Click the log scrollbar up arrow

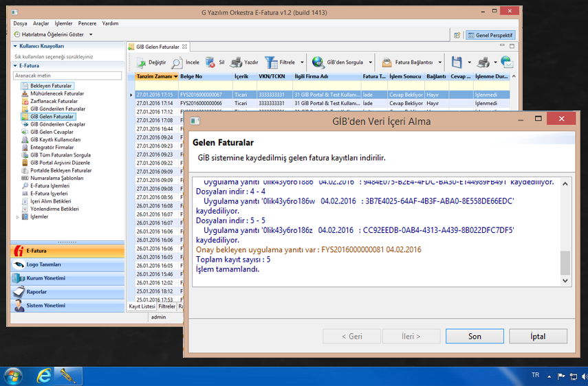(x=565, y=184)
